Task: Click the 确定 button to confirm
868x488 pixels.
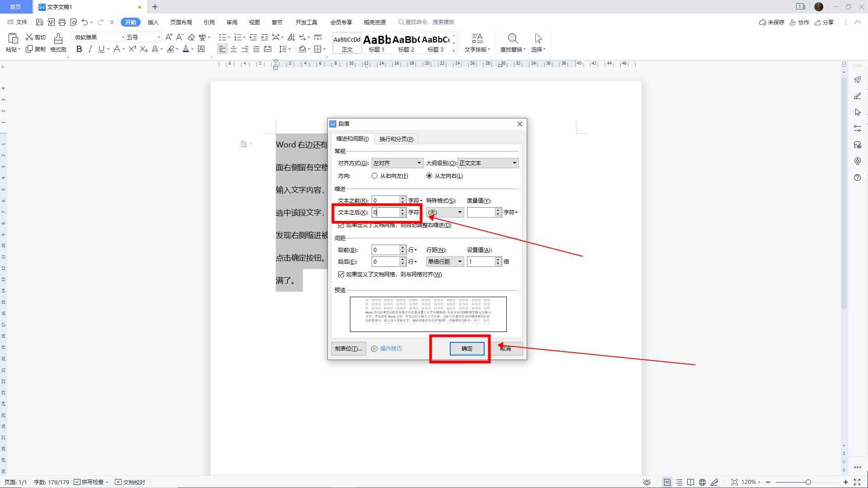Action: coord(467,348)
